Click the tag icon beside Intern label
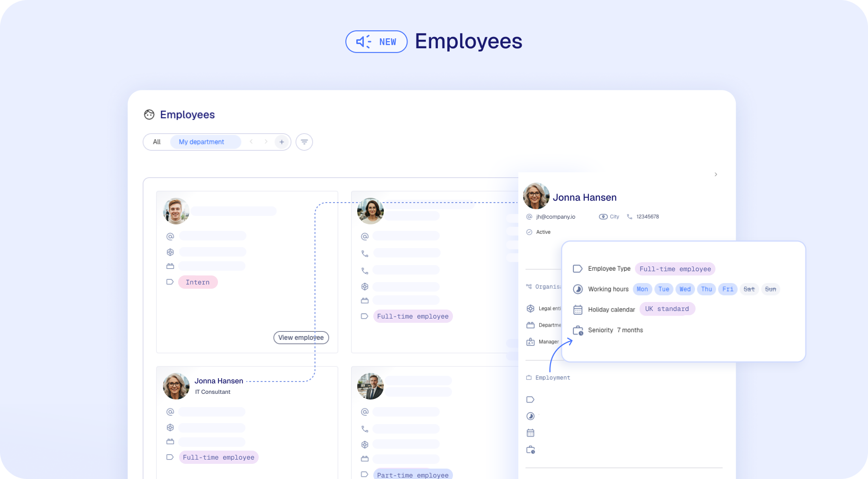868x479 pixels. pyautogui.click(x=170, y=282)
